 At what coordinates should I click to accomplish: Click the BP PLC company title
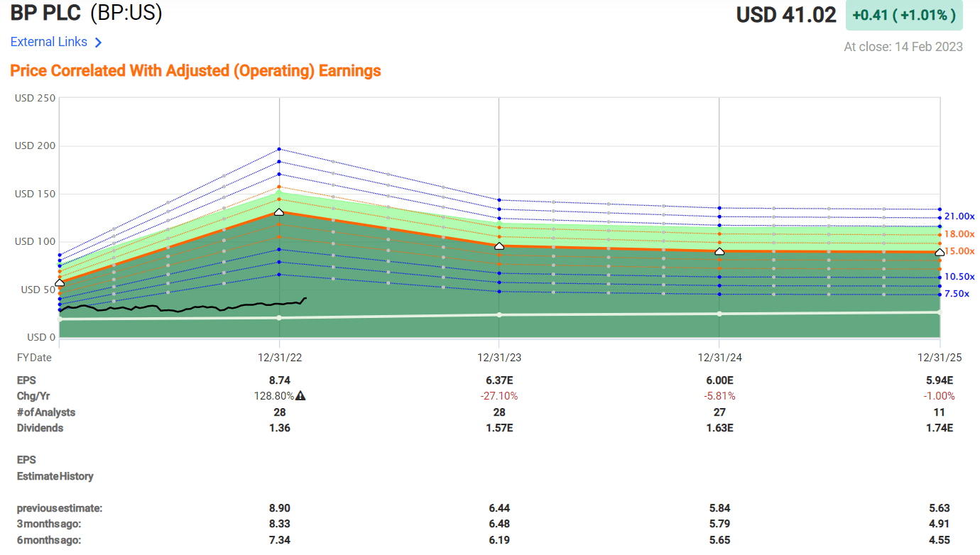point(46,13)
